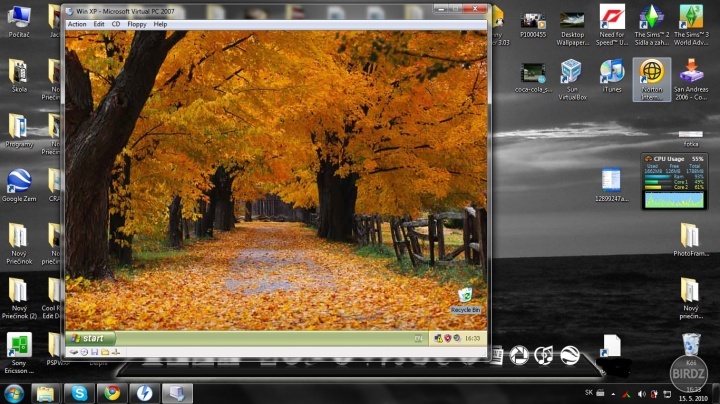Open Windows Explorer from the taskbar

click(x=45, y=393)
